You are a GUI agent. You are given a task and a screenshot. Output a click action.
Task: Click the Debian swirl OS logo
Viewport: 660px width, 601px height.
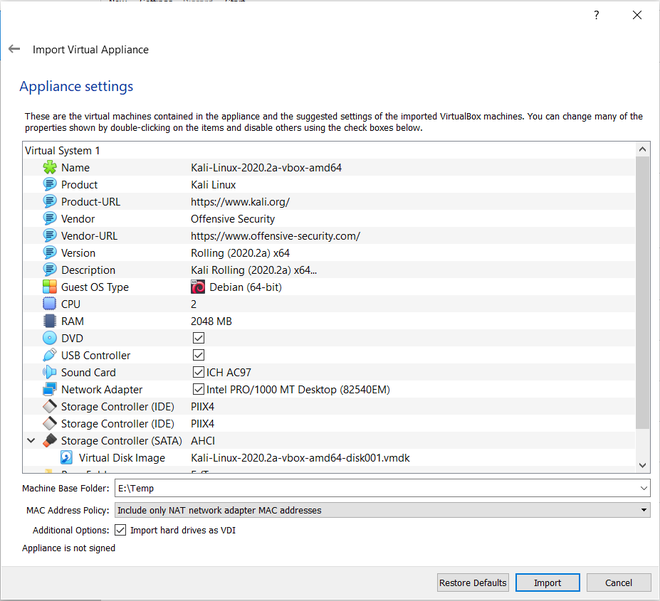[198, 287]
